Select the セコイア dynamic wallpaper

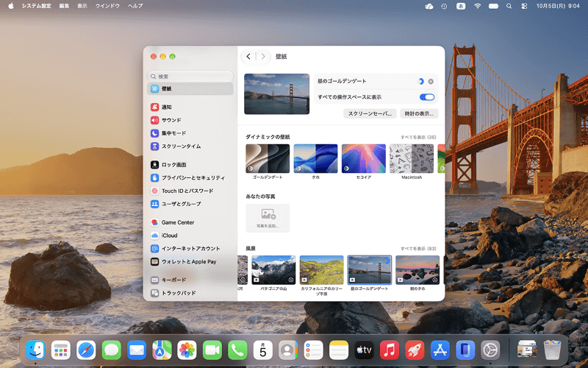tap(364, 158)
